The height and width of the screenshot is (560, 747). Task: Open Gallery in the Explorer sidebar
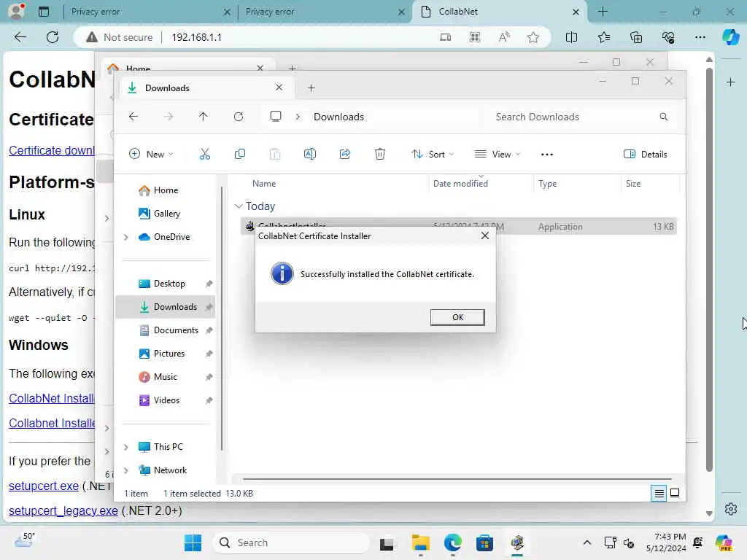(x=166, y=214)
